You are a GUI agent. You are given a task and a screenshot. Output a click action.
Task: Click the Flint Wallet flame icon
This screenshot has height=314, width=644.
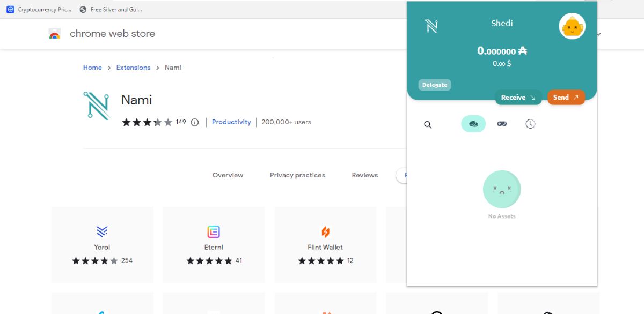pyautogui.click(x=325, y=232)
